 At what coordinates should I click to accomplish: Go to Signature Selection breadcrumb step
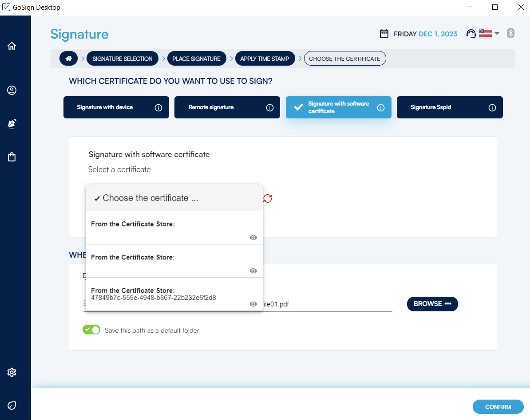pos(123,59)
